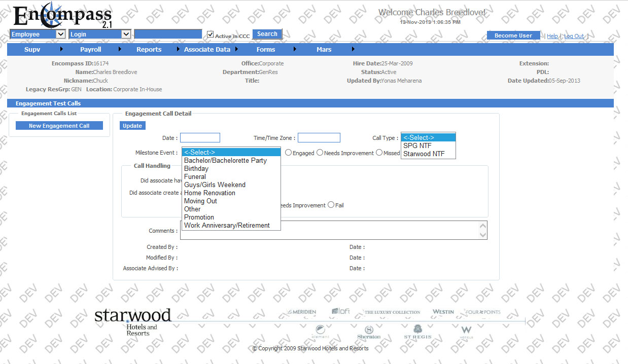Open the Employee dropdown
628x364 pixels.
click(38, 34)
